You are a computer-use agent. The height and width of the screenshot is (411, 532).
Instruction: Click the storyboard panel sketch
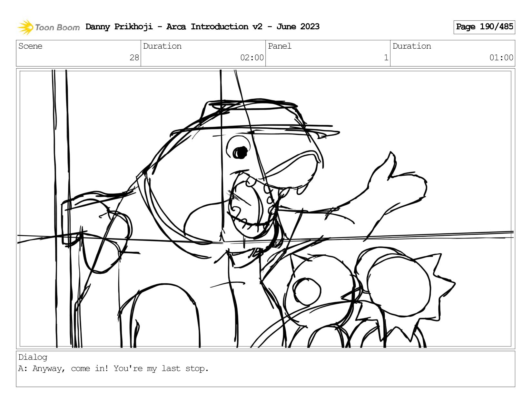coord(265,209)
